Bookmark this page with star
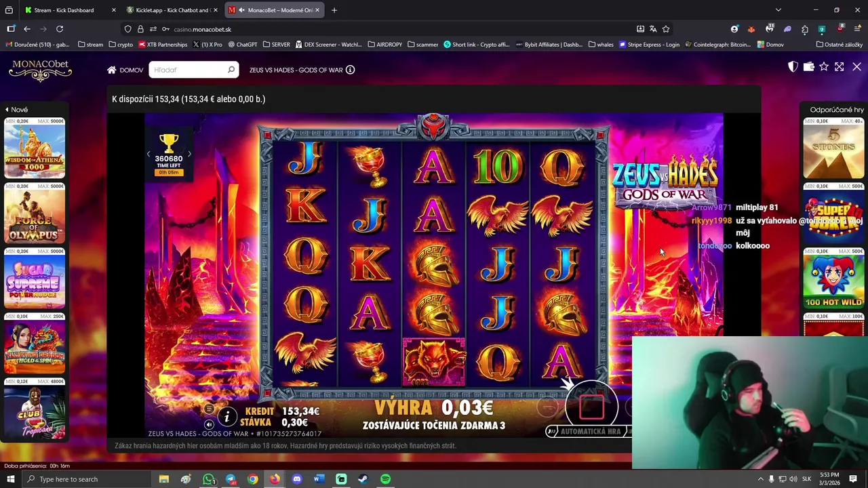The width and height of the screenshot is (868, 488). pyautogui.click(x=666, y=29)
